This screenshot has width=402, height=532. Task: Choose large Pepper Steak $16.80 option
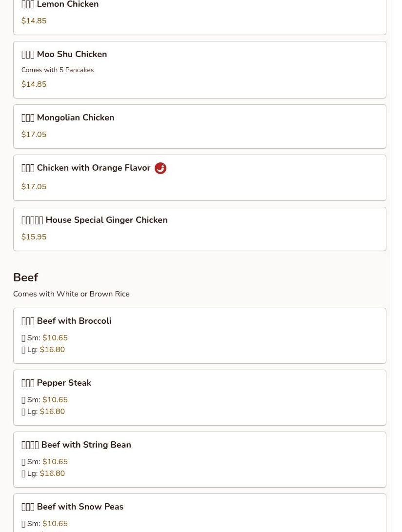click(x=52, y=411)
